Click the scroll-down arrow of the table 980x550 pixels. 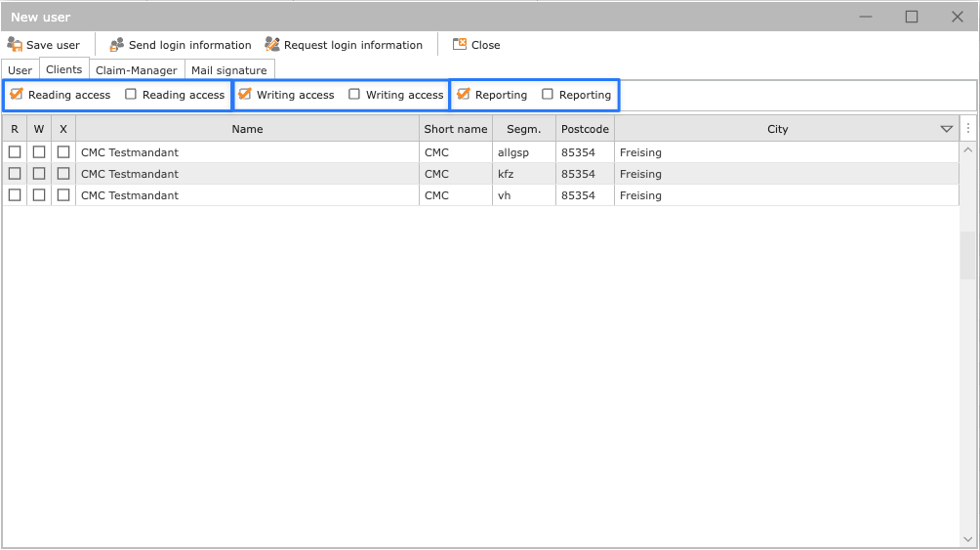coord(968,538)
